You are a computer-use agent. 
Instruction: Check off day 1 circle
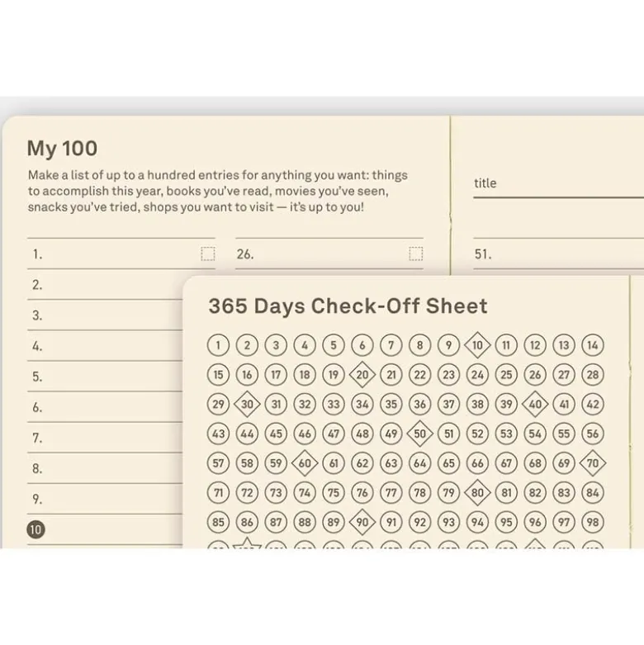(218, 344)
